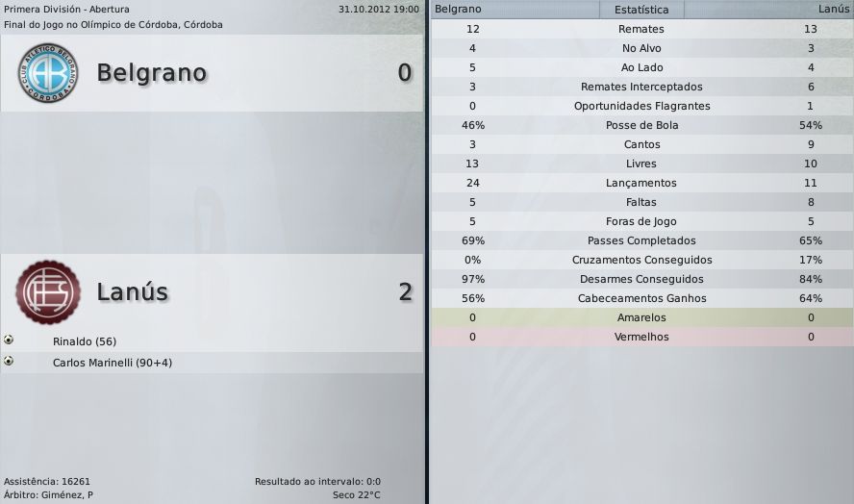Image resolution: width=854 pixels, height=504 pixels.
Task: Select goalscorer Rinaldo (56)
Action: (85, 341)
